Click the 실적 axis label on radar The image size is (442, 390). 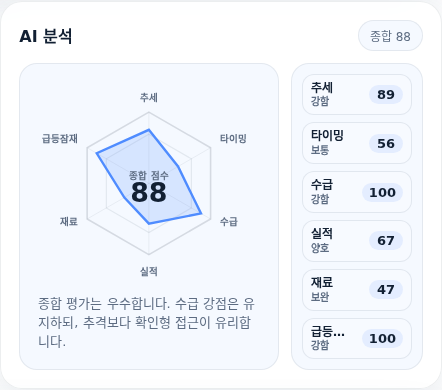click(x=149, y=271)
